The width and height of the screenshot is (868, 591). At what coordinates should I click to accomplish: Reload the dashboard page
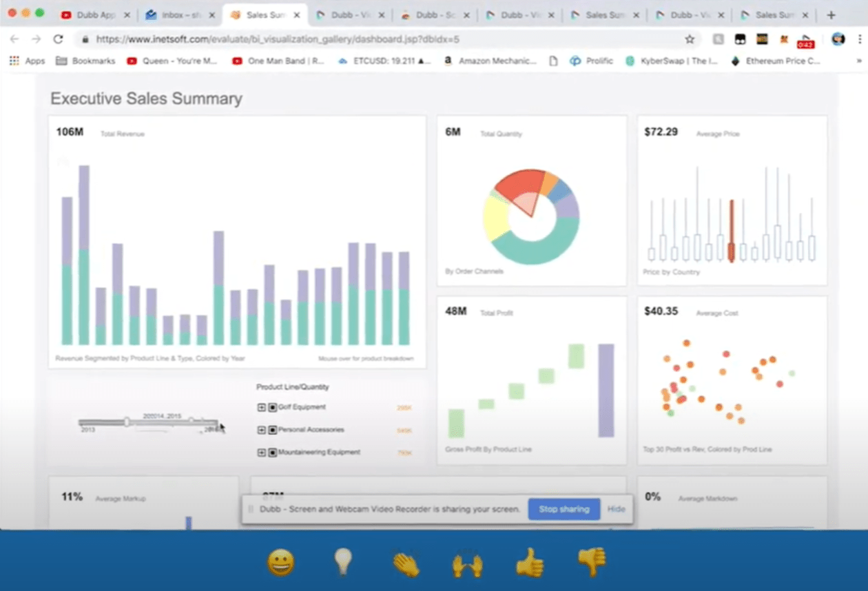pos(58,39)
